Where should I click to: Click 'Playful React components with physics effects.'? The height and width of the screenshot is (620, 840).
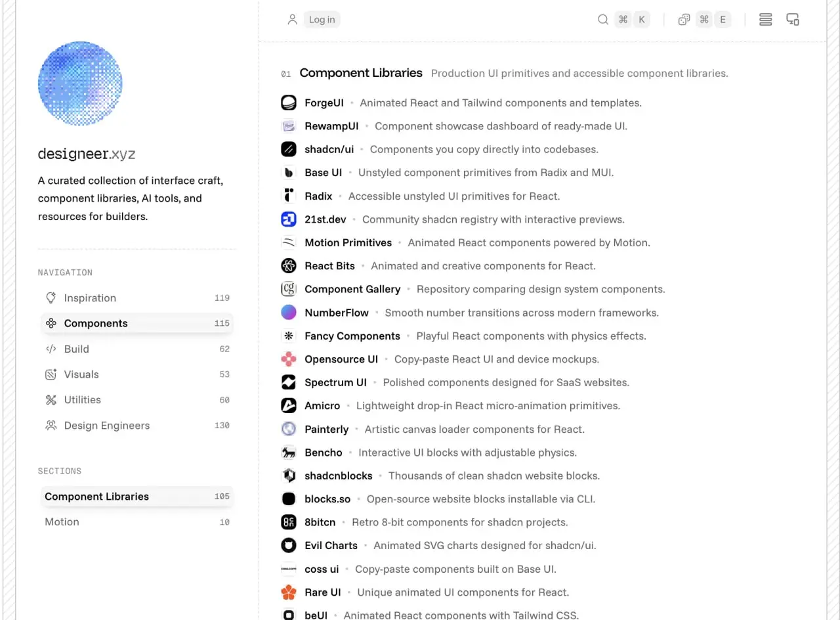click(x=532, y=336)
